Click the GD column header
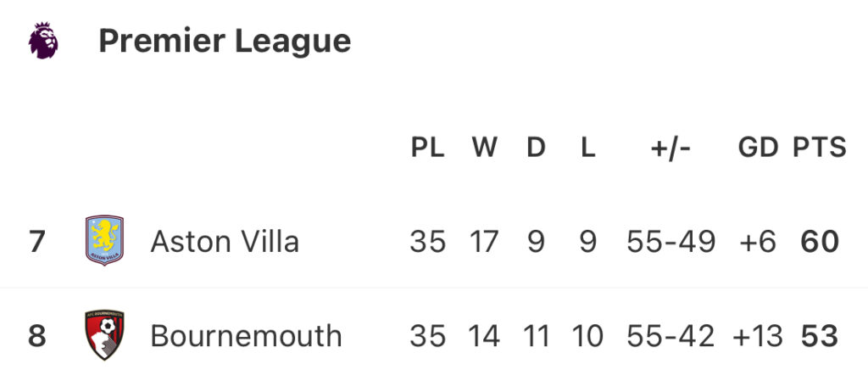Viewport: 868px width, 392px height. pyautogui.click(x=759, y=148)
